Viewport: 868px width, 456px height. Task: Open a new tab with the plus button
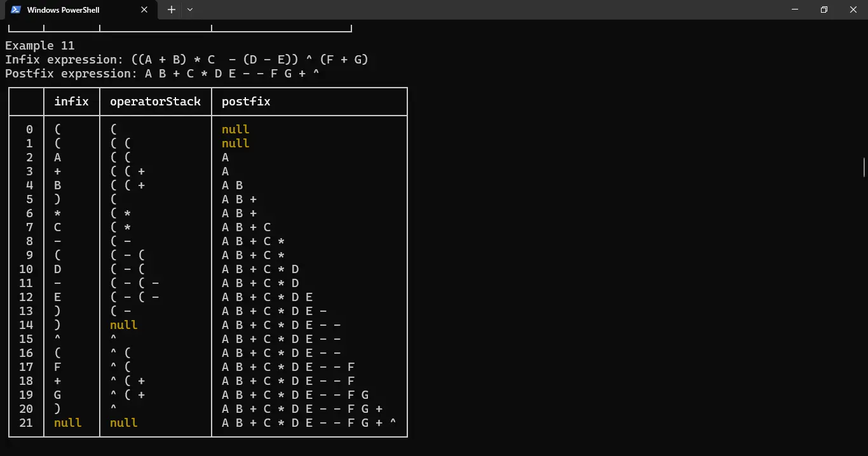click(x=170, y=10)
